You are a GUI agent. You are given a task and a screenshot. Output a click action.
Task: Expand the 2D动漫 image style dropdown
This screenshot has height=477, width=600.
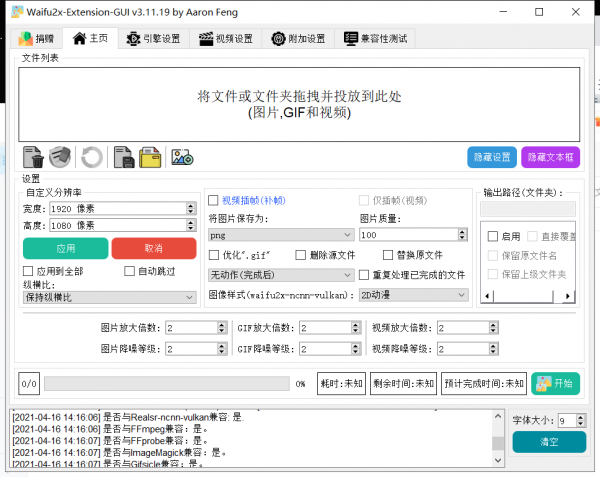pos(414,295)
